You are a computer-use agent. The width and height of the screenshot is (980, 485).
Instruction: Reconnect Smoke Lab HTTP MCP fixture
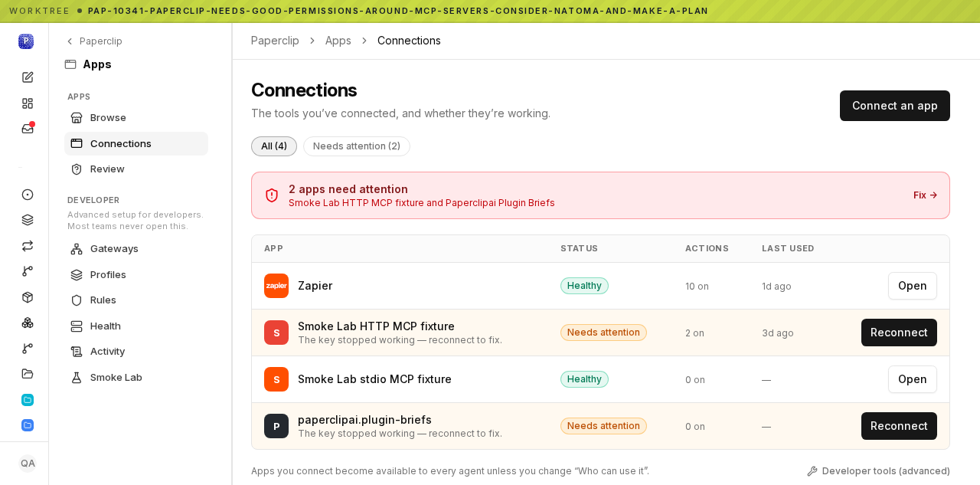tap(899, 333)
